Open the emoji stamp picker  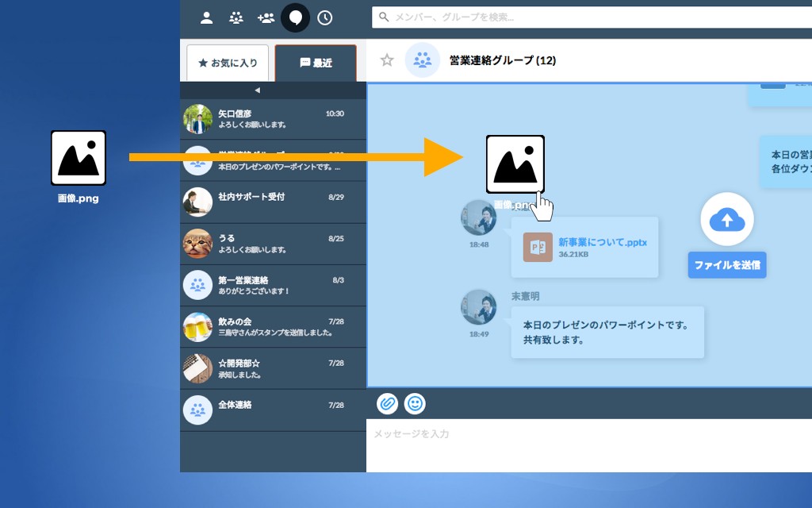415,403
